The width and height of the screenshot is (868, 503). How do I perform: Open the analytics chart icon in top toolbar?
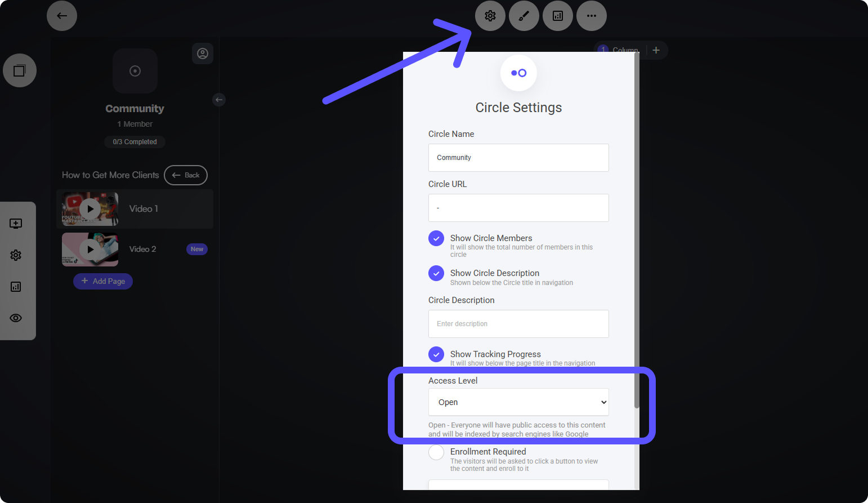click(x=557, y=16)
